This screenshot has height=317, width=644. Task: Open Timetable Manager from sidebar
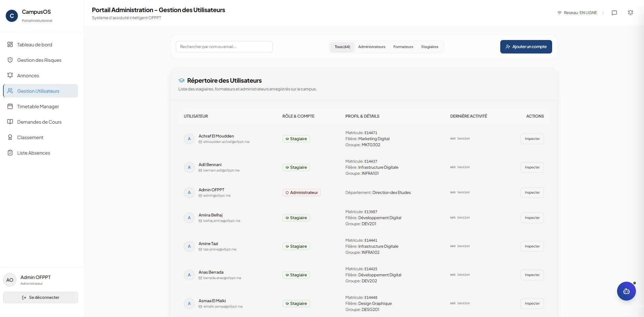(41, 107)
